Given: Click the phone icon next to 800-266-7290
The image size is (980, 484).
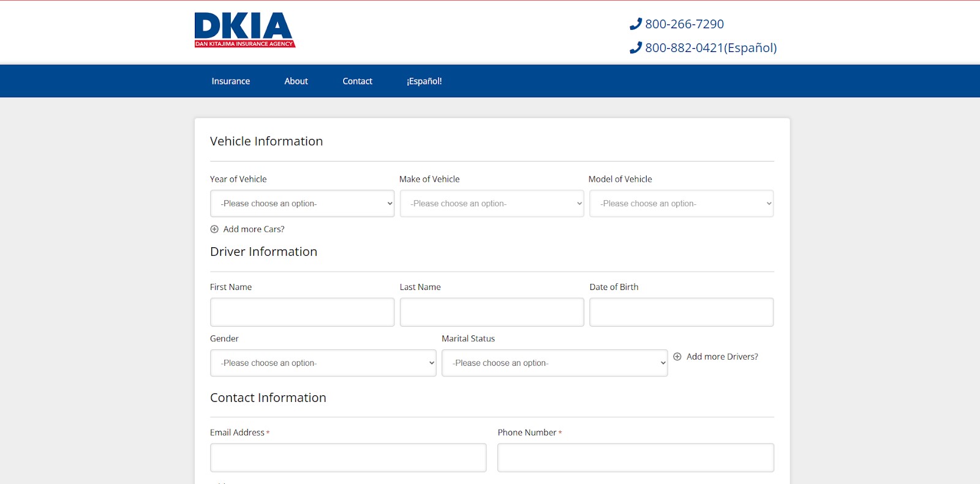Looking at the screenshot, I should 636,24.
